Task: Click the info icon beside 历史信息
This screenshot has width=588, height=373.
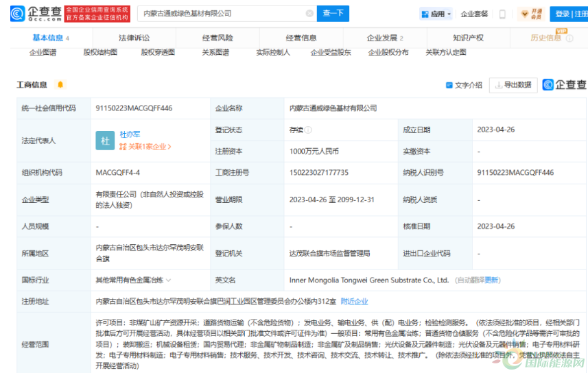Action: 569,38
